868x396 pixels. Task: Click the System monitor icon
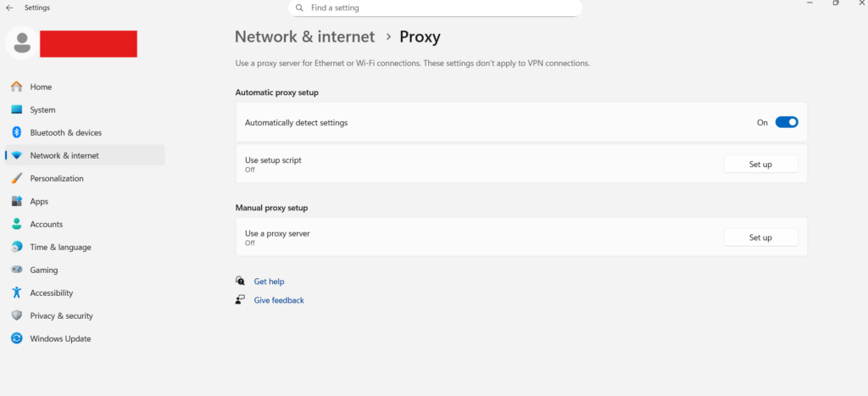[x=17, y=109]
